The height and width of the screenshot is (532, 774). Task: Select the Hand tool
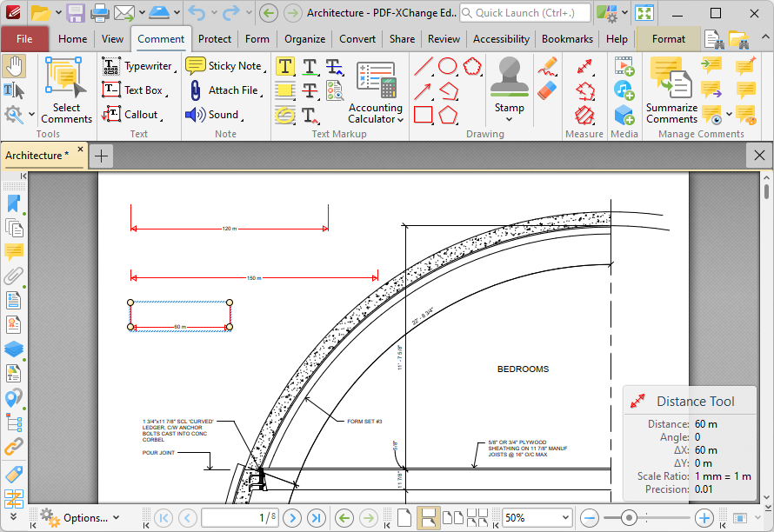[14, 66]
